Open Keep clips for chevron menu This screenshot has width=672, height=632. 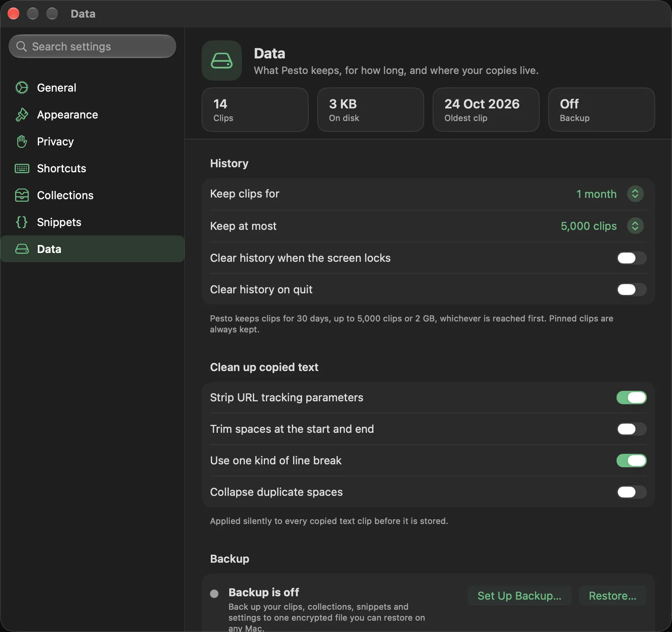(x=635, y=194)
